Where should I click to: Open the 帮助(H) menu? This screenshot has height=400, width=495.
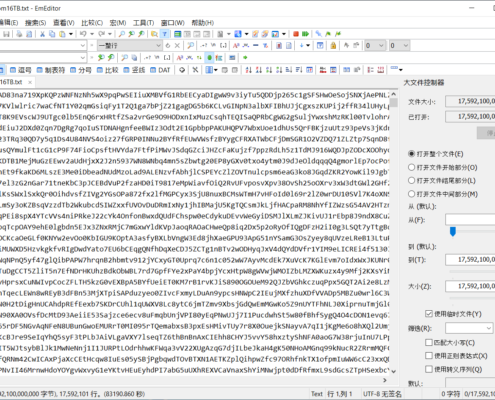click(202, 23)
